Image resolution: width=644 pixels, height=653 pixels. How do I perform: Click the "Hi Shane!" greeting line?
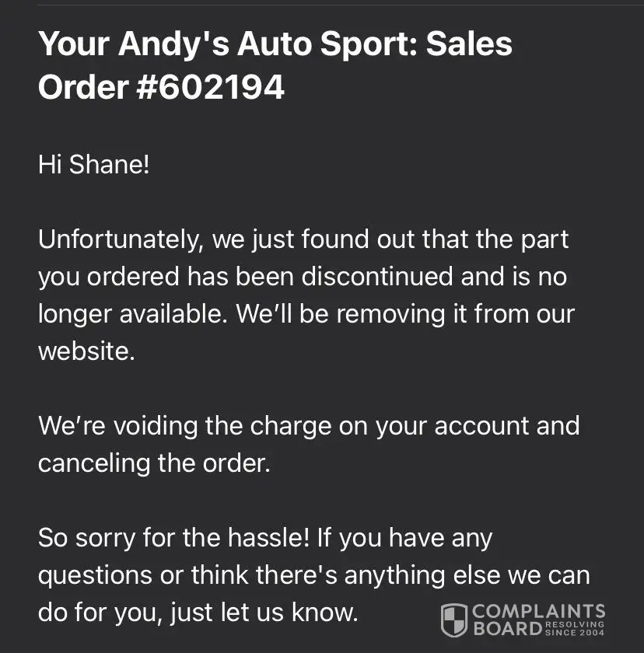coord(93,164)
